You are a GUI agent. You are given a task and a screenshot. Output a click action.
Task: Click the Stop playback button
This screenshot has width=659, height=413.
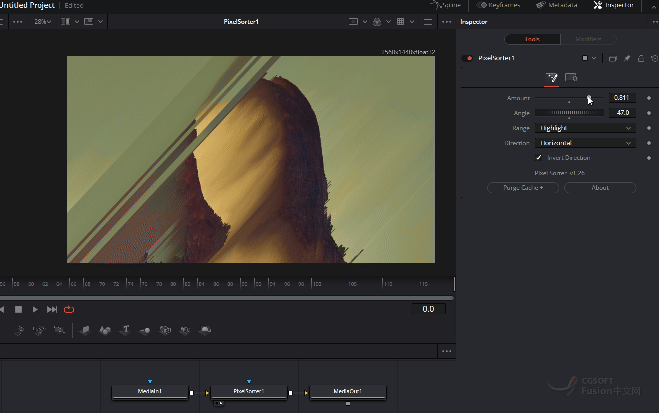[18, 310]
